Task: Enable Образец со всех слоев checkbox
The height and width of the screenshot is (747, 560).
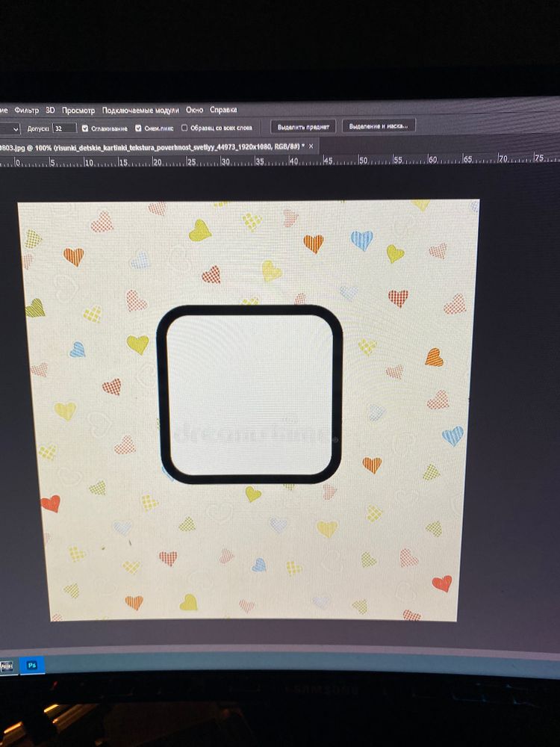Action: (184, 128)
